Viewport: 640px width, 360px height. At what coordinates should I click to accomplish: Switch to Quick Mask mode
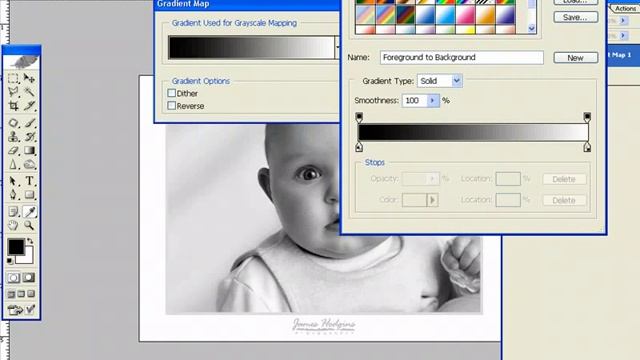coord(29,278)
